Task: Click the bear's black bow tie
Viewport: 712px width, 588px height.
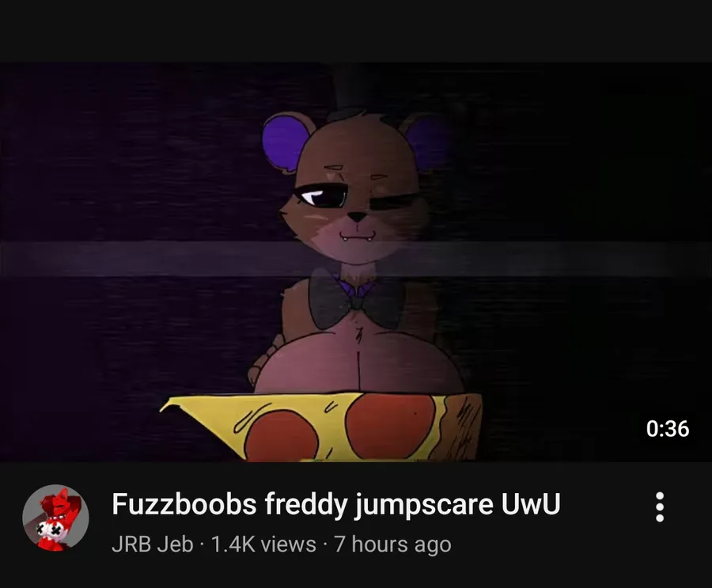Action: [x=358, y=300]
